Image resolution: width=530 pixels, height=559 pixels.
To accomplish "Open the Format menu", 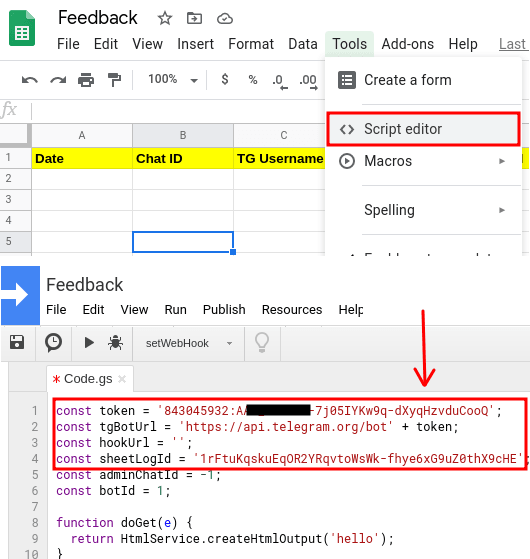I will (251, 44).
